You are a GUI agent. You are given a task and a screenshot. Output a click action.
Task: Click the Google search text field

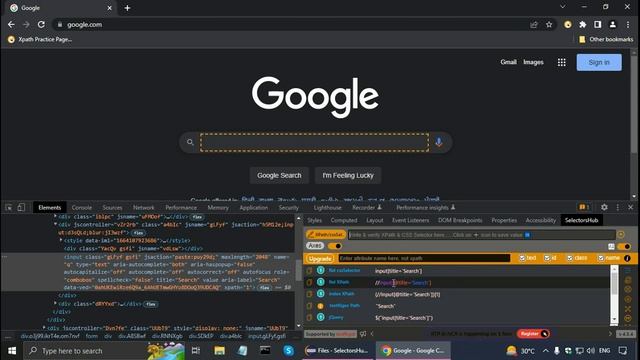(314, 142)
